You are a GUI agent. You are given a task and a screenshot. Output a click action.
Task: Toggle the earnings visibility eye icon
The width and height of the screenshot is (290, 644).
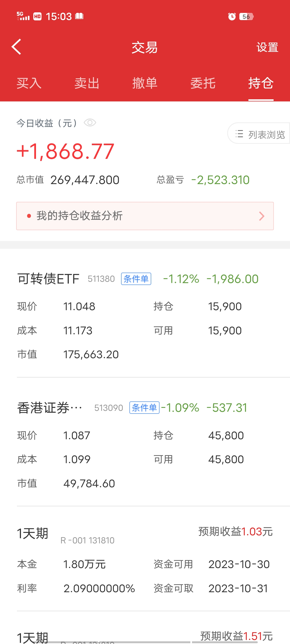[90, 123]
